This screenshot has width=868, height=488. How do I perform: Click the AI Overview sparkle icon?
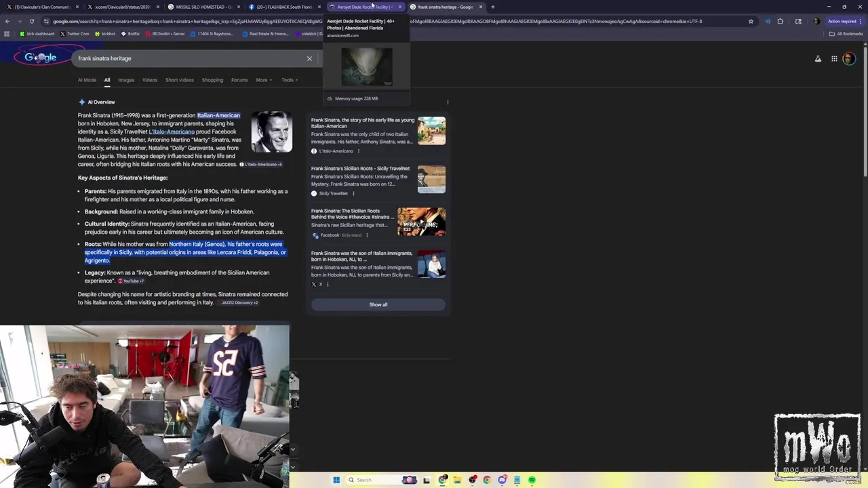coord(81,102)
